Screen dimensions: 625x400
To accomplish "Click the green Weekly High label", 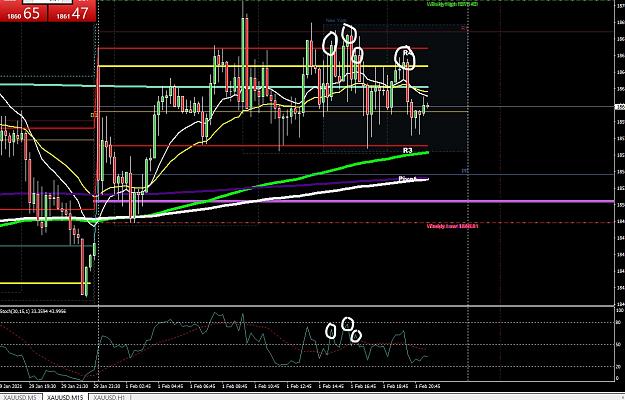I will pos(452,4).
